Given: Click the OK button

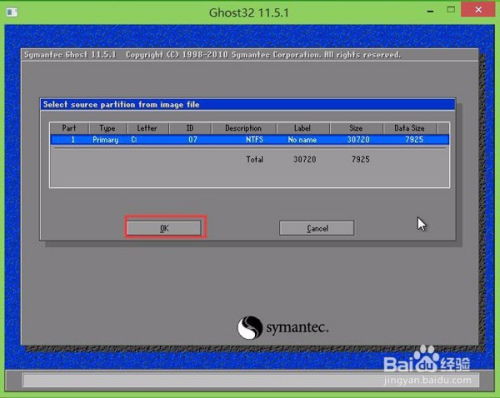Looking at the screenshot, I should coord(164,228).
